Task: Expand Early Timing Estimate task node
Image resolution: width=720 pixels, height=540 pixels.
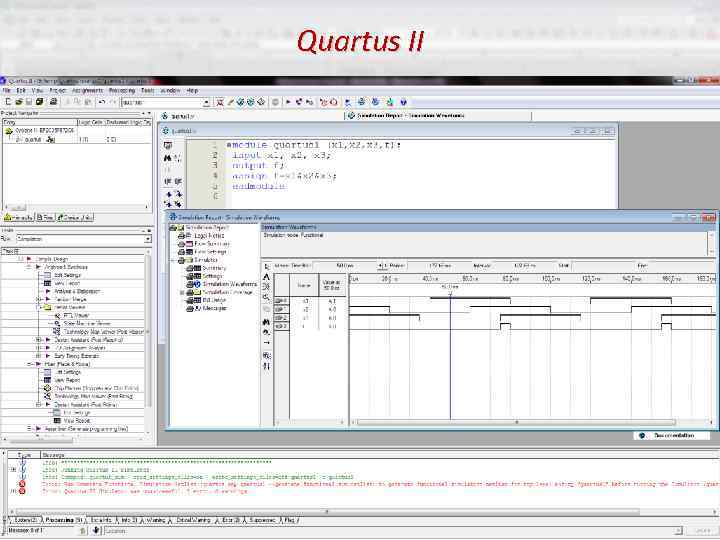Action: tap(39, 356)
